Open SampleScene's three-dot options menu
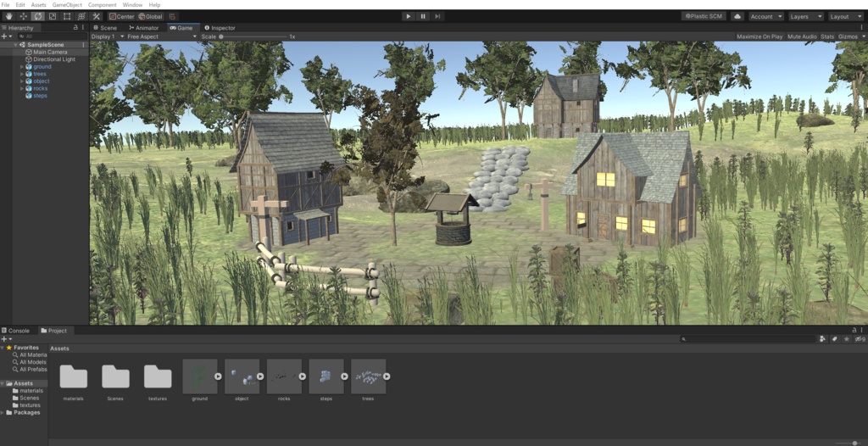This screenshot has height=446, width=868. (84, 45)
